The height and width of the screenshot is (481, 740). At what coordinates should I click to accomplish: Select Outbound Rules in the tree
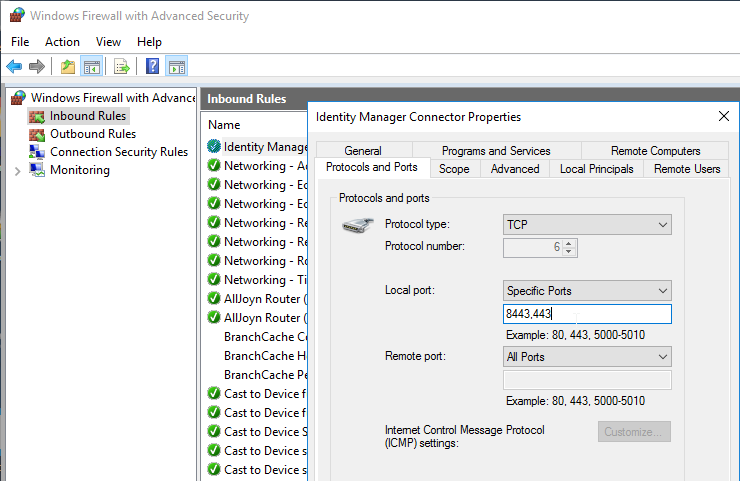pos(93,134)
